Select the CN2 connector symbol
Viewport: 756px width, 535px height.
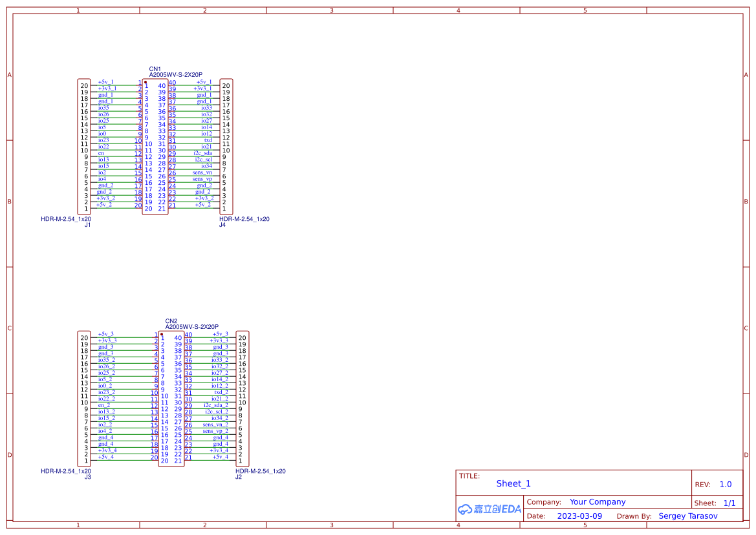point(171,397)
